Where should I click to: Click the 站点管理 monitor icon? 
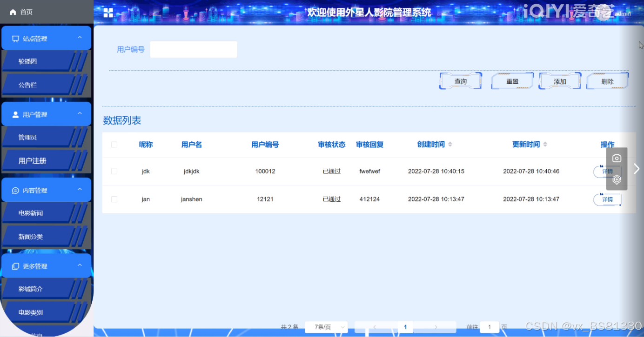pyautogui.click(x=15, y=39)
